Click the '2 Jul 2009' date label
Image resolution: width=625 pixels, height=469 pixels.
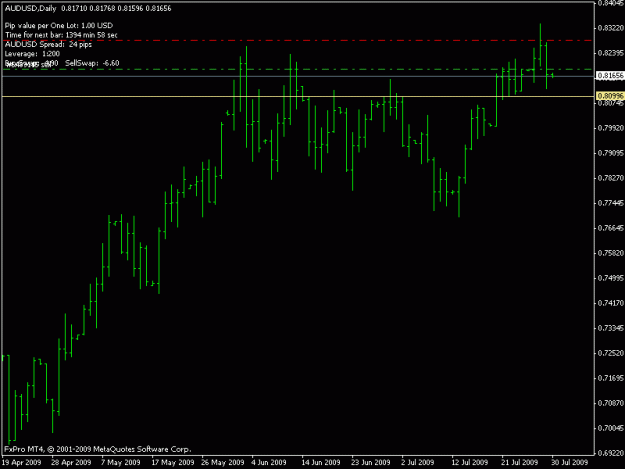tap(418, 462)
